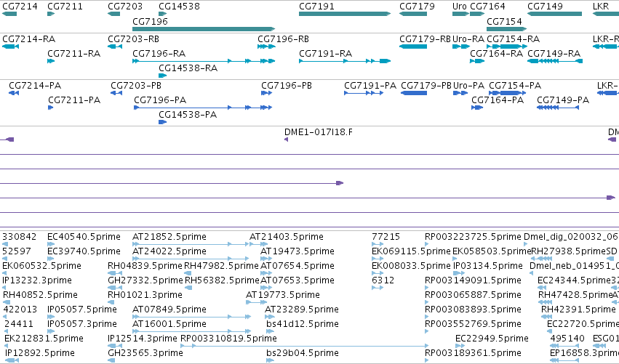Screen dimensions: 619x364
Task: Click the CG7203-PB protein label
Action: point(136,86)
